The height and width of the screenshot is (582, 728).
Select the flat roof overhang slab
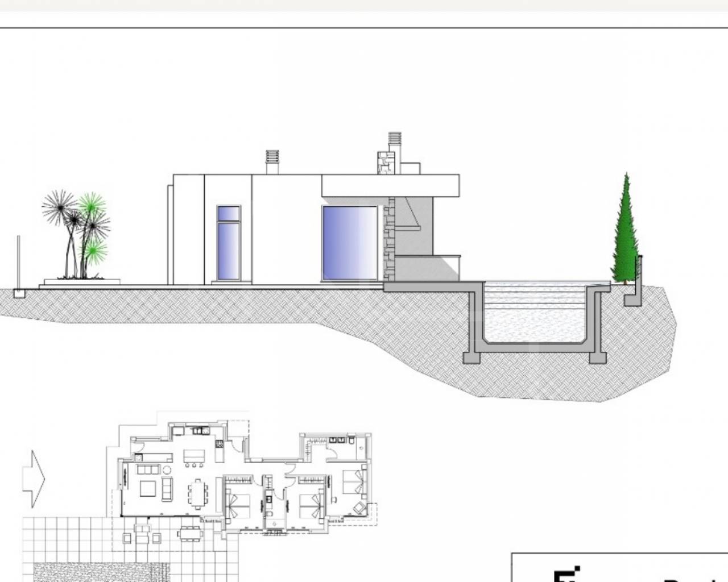click(390, 185)
